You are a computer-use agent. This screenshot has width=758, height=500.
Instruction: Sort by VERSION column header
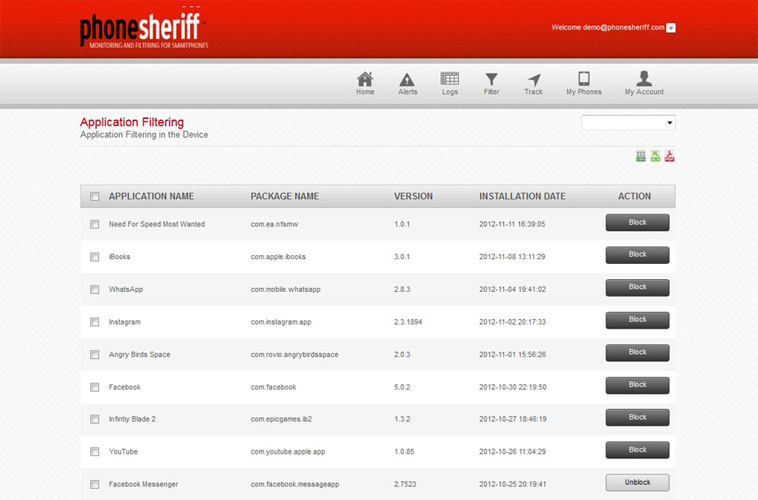tap(413, 196)
